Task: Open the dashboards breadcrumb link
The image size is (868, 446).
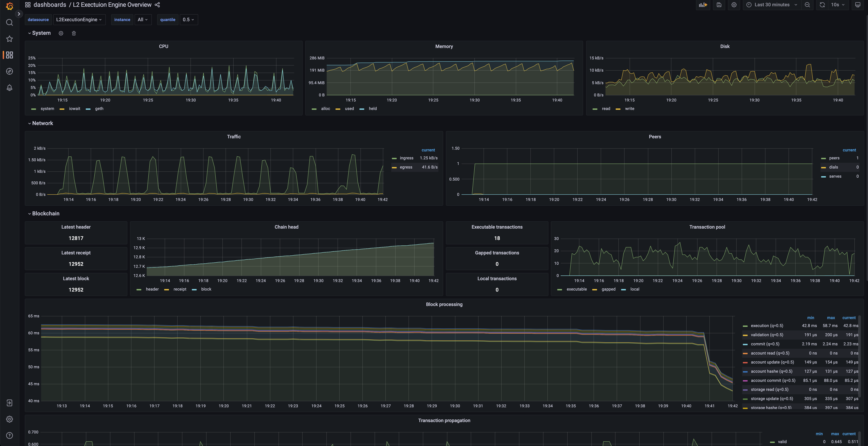Action: (x=50, y=5)
